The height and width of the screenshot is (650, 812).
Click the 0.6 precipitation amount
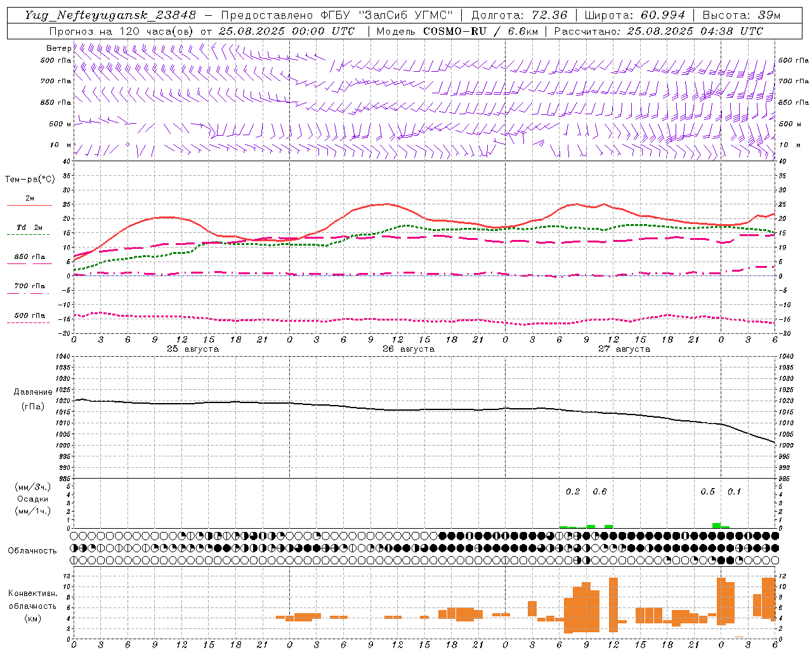(x=599, y=491)
